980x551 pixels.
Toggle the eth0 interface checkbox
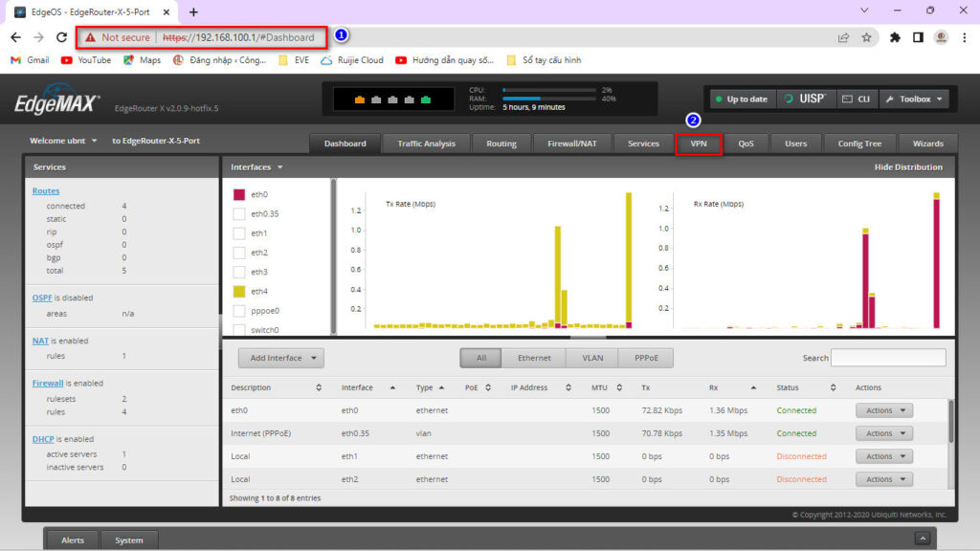pos(239,194)
